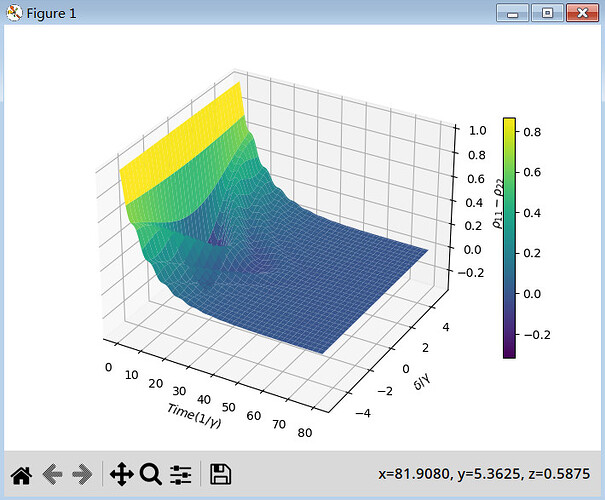
Task: Click the cursor coordinates readout in the toolbar
Action: [x=483, y=474]
